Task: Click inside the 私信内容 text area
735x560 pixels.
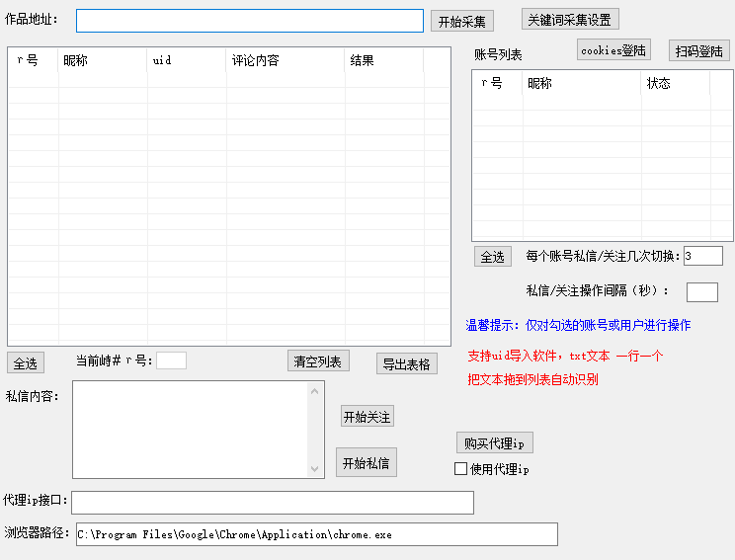Action: tap(190, 429)
